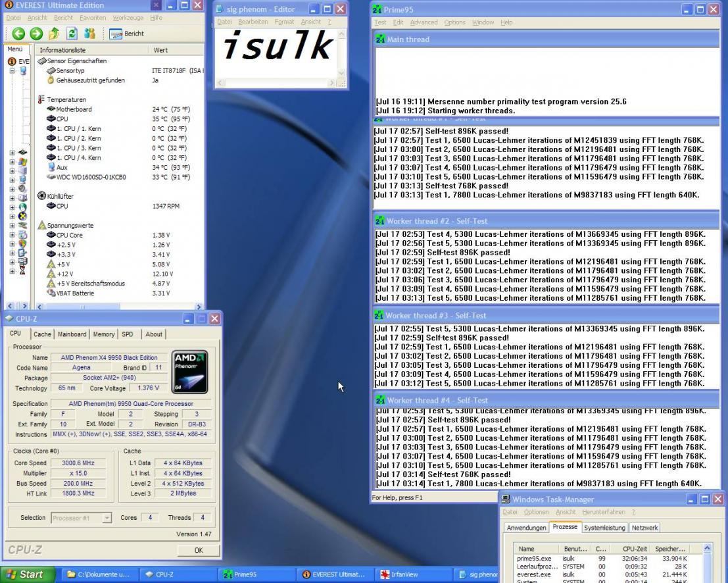The image size is (728, 583).
Task: Open the Processor #1 selection dropdown in CPU-Z
Action: coord(107,518)
